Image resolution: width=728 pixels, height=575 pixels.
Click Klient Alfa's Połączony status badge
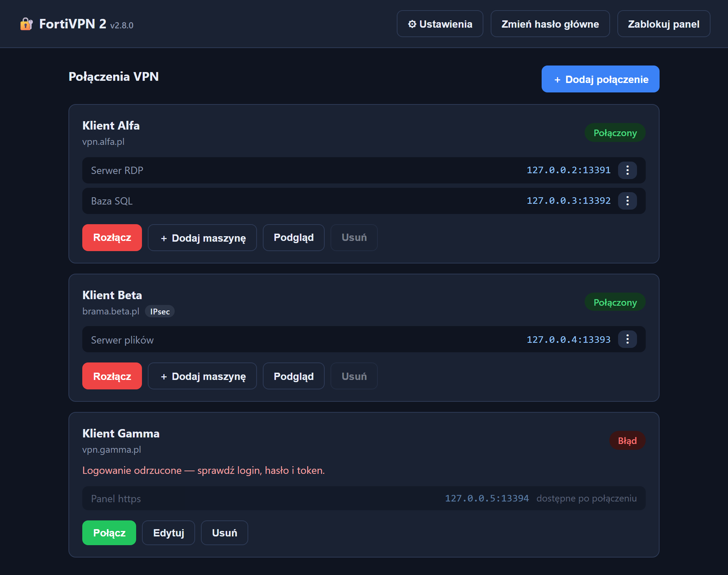pos(615,133)
